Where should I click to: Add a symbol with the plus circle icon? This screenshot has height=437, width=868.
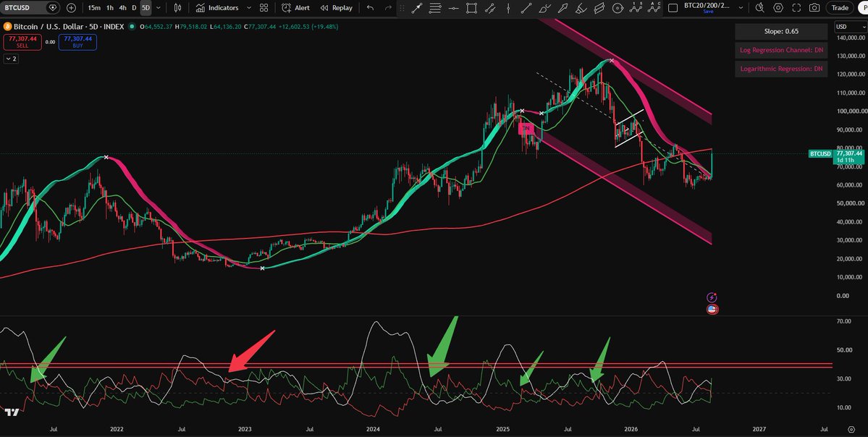click(x=72, y=8)
